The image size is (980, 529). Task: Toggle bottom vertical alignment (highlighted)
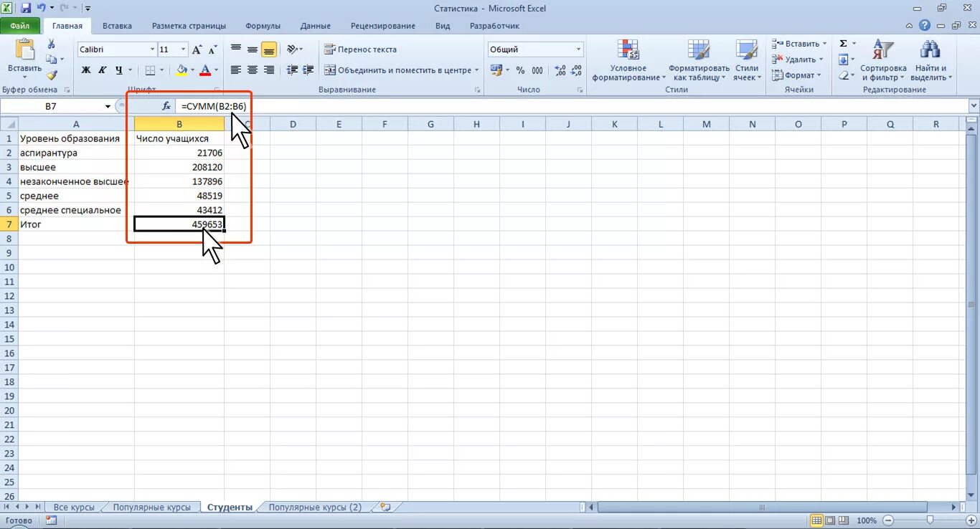269,49
